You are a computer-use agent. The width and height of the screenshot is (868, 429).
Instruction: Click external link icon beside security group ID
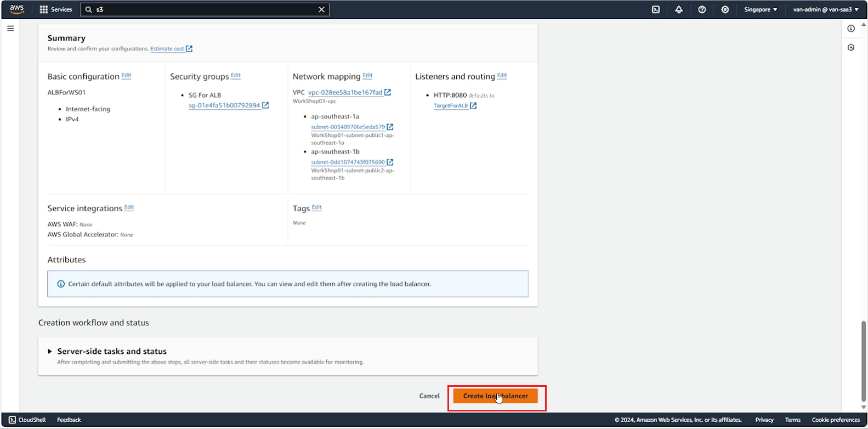[265, 105]
